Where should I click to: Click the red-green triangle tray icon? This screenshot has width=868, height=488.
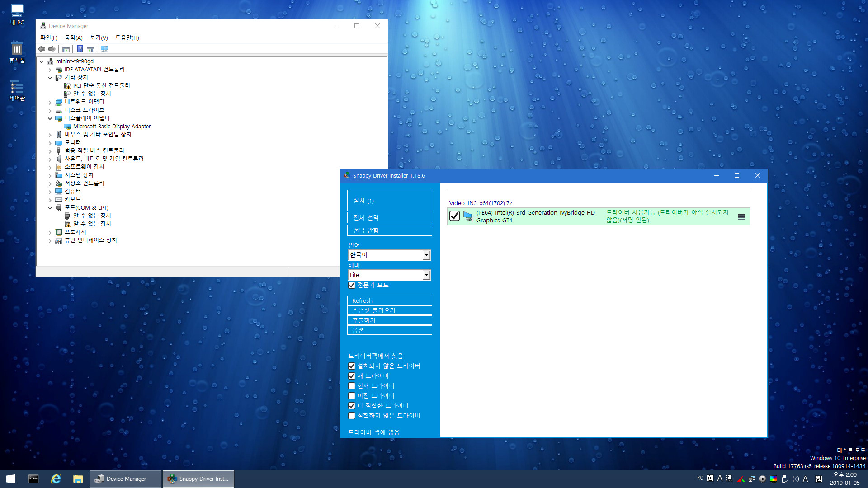741,479
